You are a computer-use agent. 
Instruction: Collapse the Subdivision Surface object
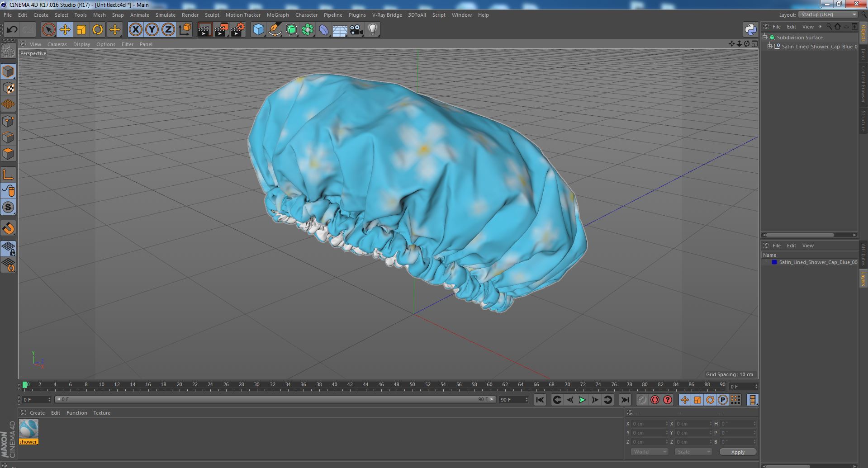(765, 38)
